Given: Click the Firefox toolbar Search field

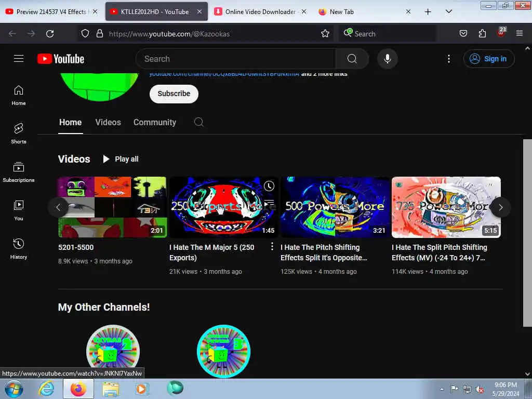Looking at the screenshot, I should tap(387, 34).
